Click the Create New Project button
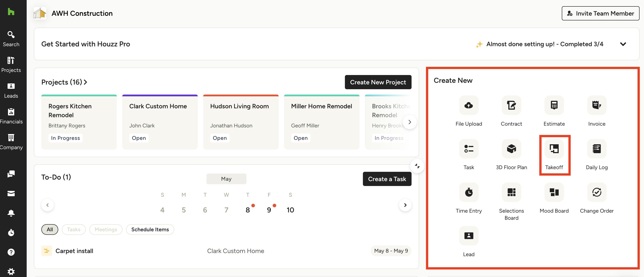This screenshot has height=277, width=644. point(378,82)
